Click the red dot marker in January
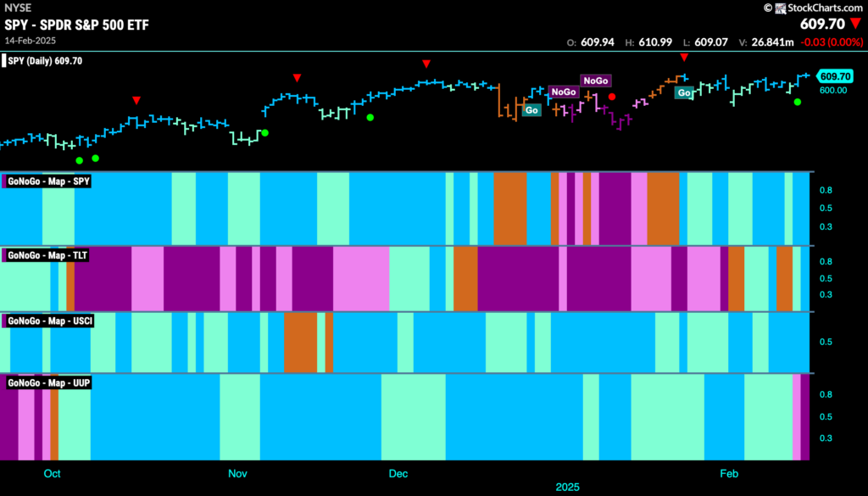 click(612, 97)
